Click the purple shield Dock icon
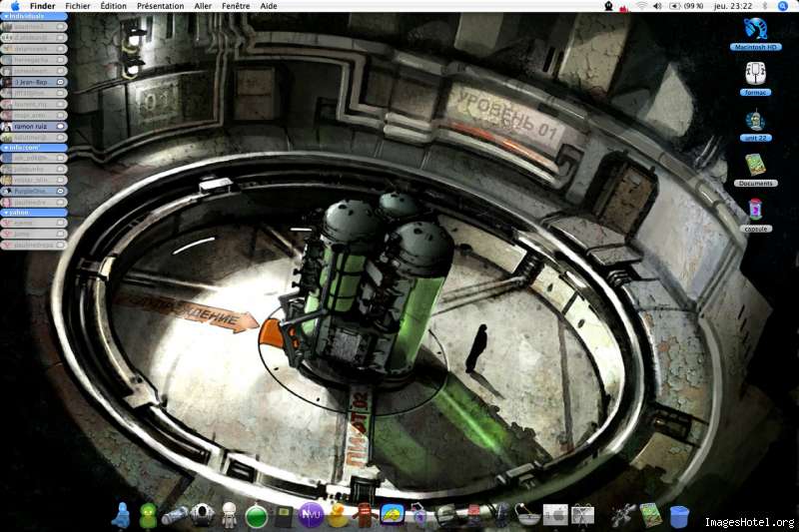The image size is (799, 532). point(419,515)
